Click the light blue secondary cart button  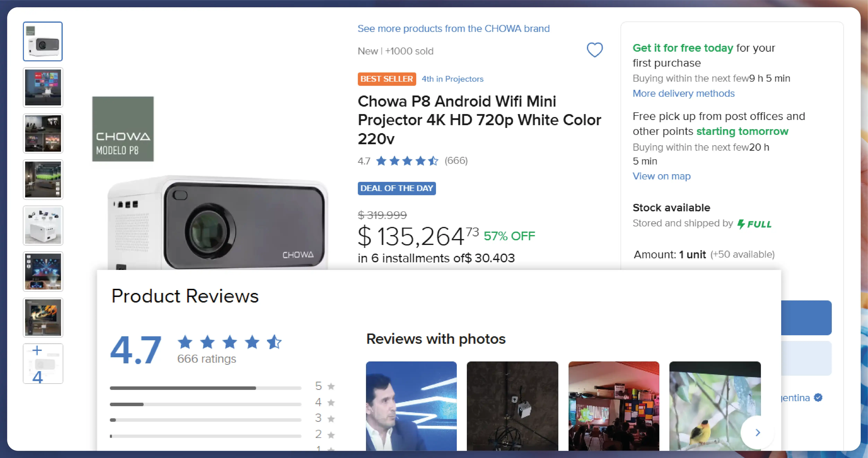pyautogui.click(x=806, y=358)
